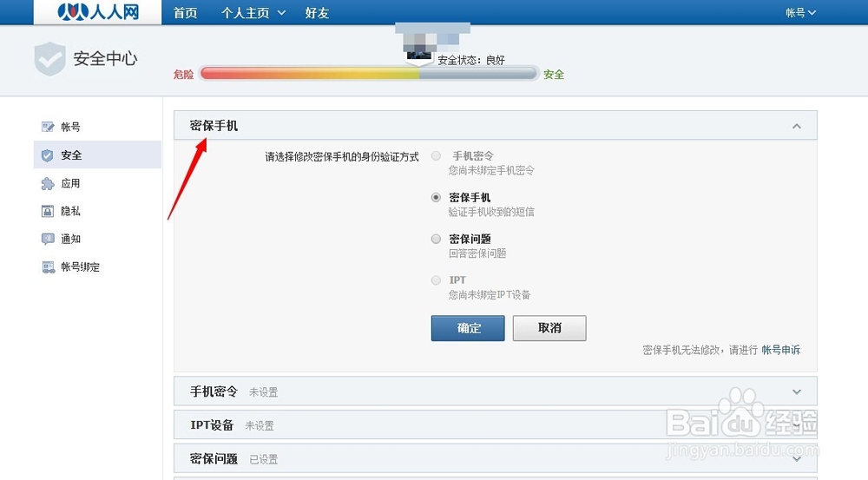868x480 pixels.
Task: Select the 密保手机 radio option
Action: [437, 197]
